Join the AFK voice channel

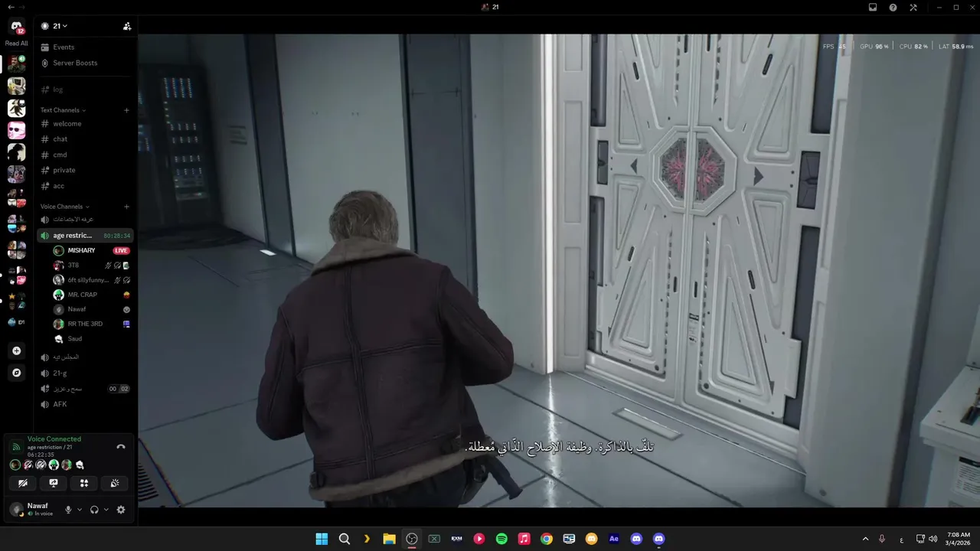point(84,404)
